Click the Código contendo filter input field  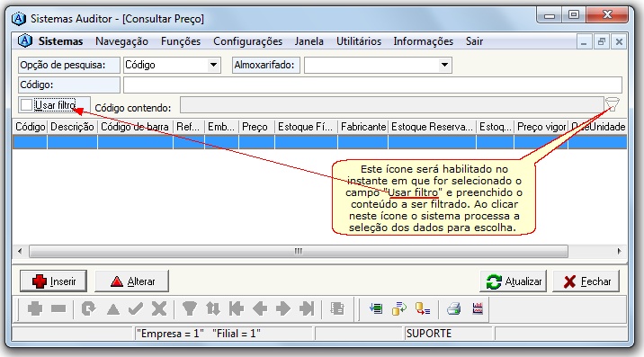point(392,104)
